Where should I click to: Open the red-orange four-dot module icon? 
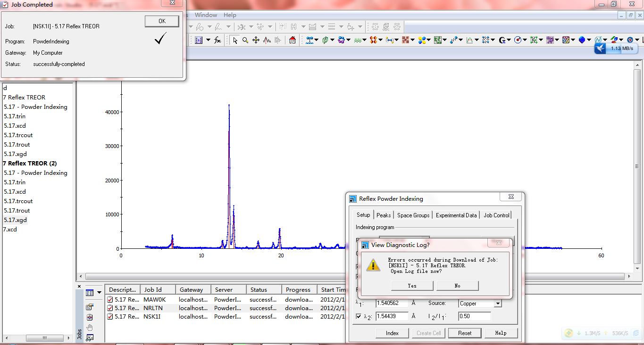(373, 40)
